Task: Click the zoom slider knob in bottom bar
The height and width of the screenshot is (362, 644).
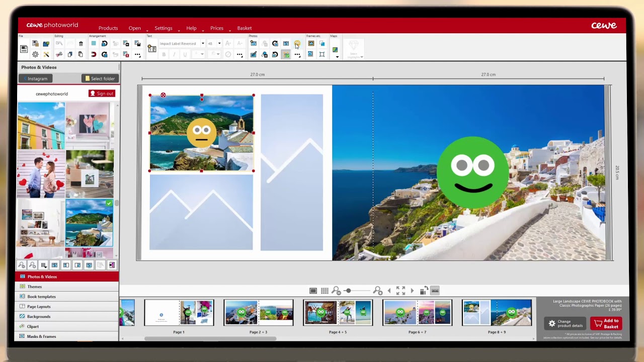Action: click(348, 291)
